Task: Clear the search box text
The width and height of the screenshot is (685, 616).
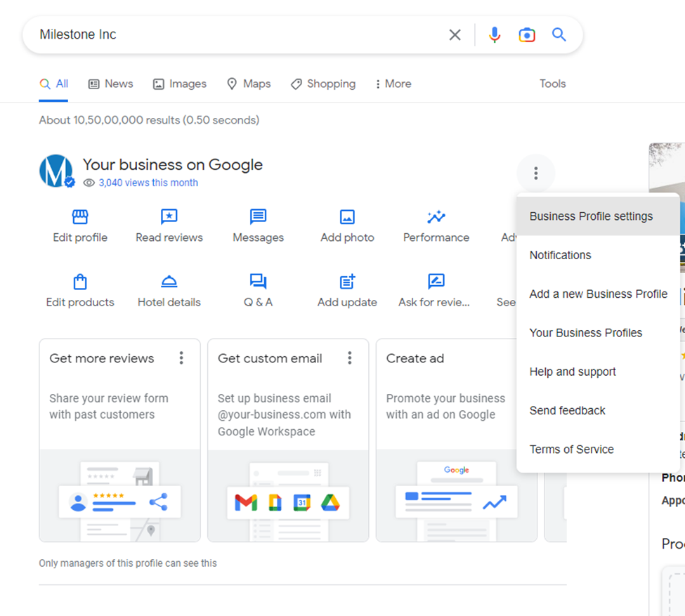Action: click(x=455, y=34)
